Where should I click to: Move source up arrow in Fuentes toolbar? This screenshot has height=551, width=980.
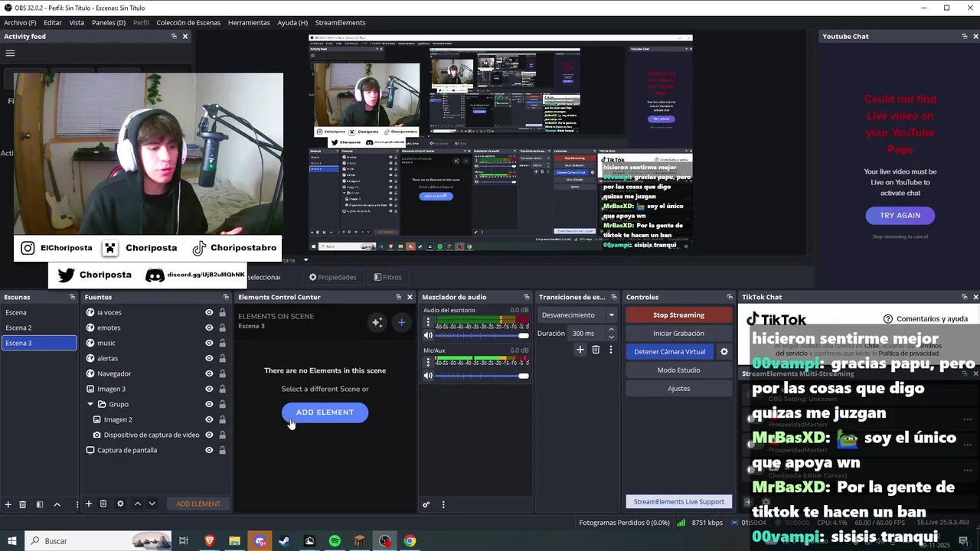point(137,504)
